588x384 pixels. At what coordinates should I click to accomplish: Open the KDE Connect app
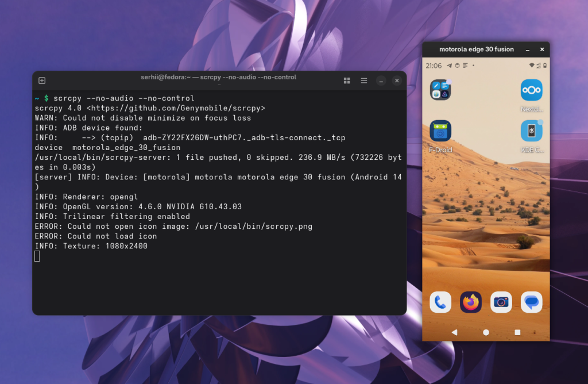[x=531, y=130]
